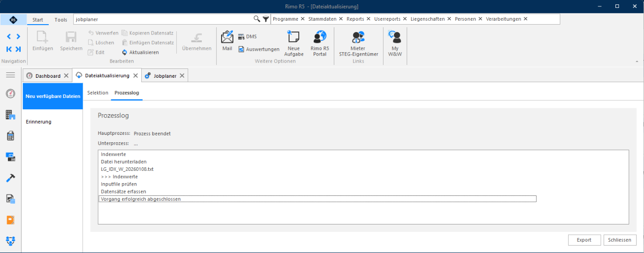Collapse the ribbon with the arrow
Image resolution: width=644 pixels, height=253 pixels.
tap(637, 62)
